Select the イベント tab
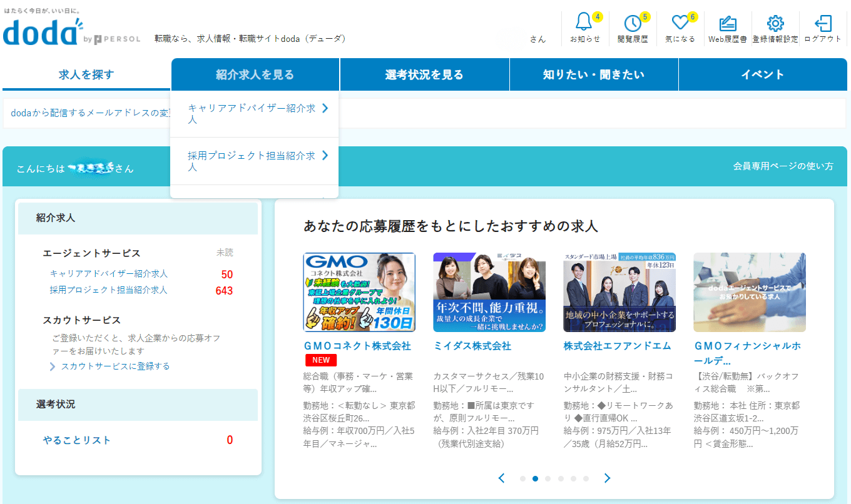The height and width of the screenshot is (504, 851). (x=763, y=74)
